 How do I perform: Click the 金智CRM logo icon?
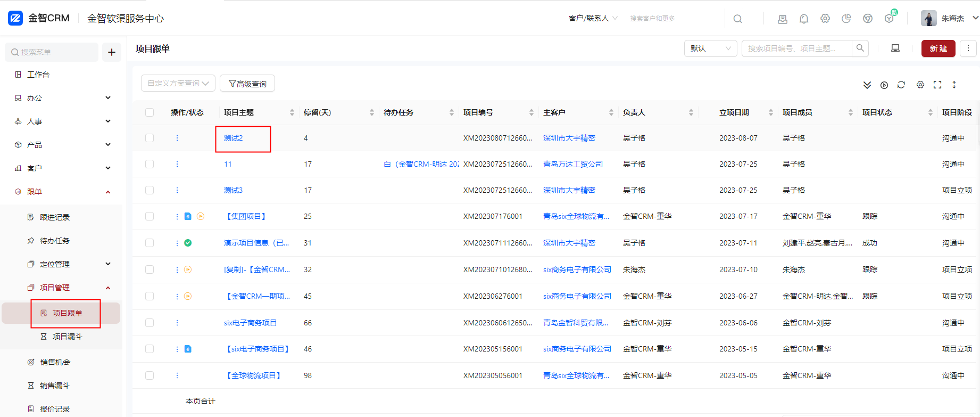(15, 18)
